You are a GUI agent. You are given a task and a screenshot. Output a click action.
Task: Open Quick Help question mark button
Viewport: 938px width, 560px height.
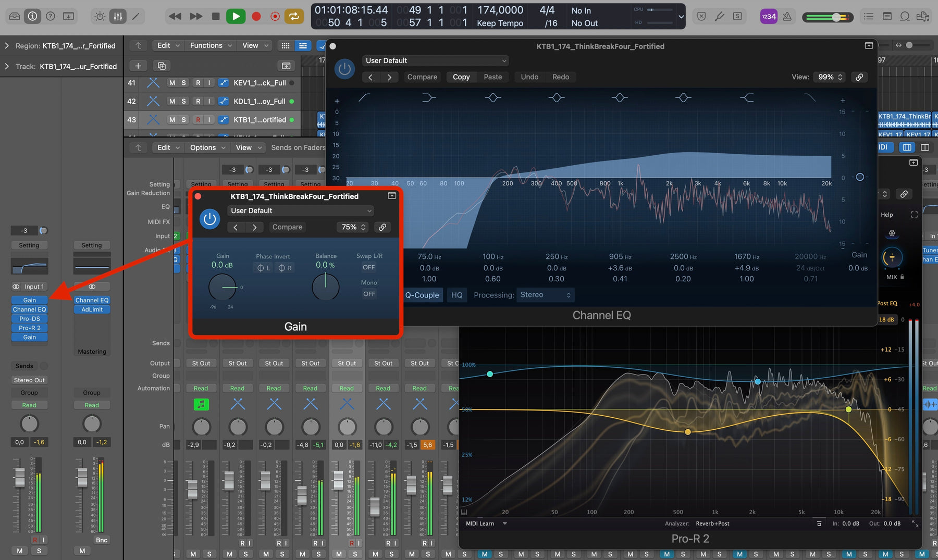click(x=51, y=16)
